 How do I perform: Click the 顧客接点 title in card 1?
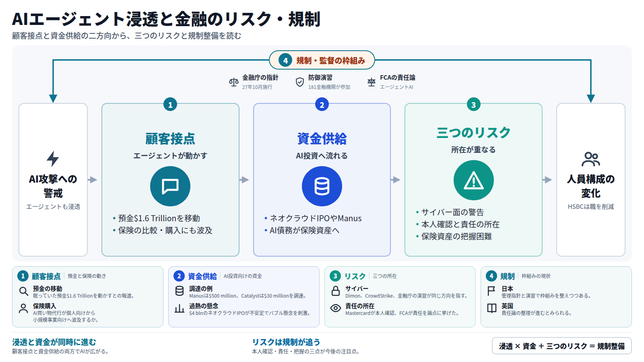point(170,139)
